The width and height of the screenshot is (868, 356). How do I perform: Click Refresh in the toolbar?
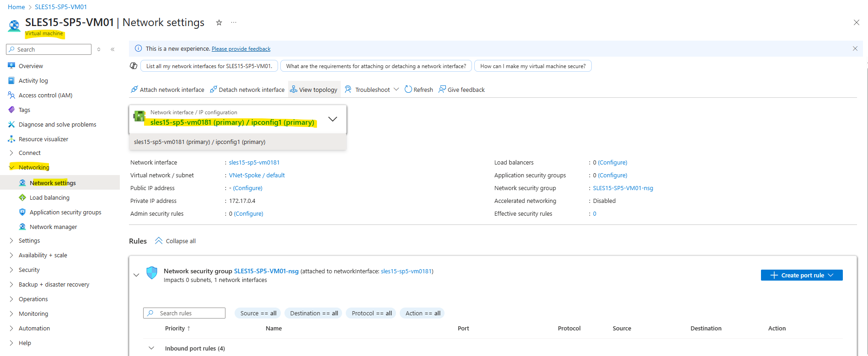pos(419,90)
